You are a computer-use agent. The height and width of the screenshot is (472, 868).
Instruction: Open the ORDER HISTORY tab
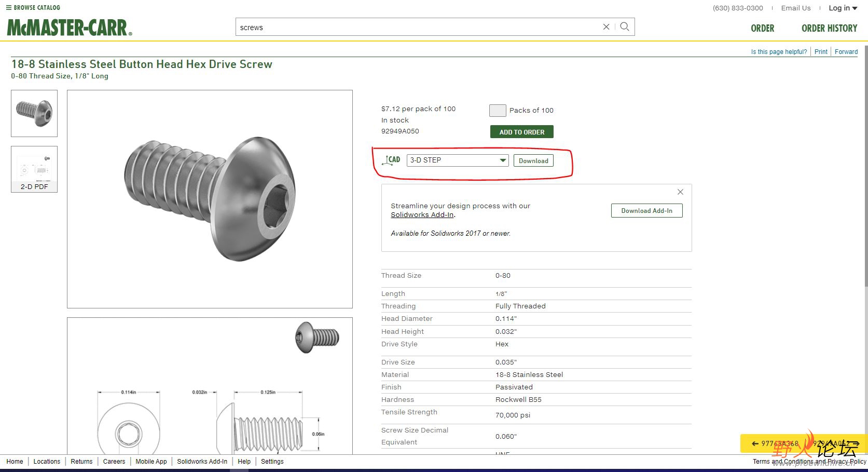pos(830,28)
